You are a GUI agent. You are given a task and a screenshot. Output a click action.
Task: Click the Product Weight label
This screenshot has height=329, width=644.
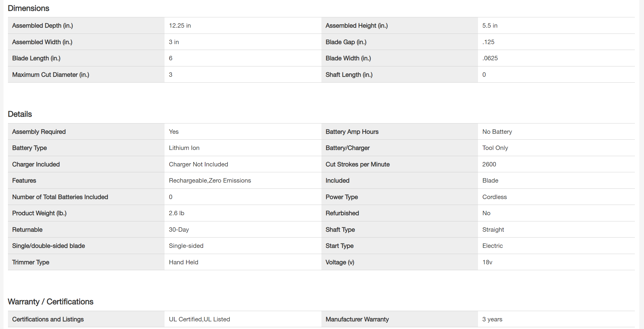tap(39, 213)
